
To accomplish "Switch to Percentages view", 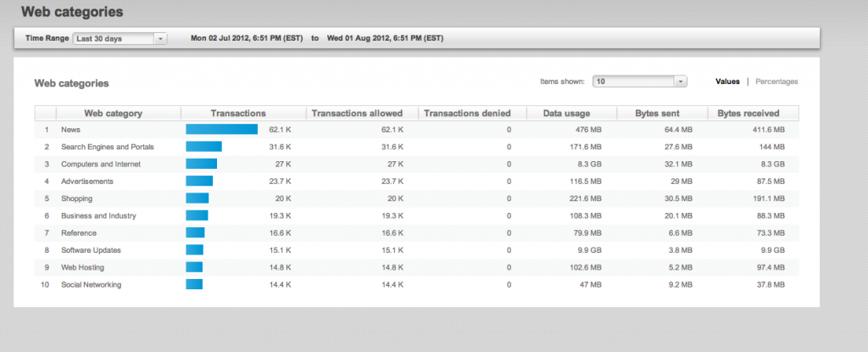I will click(x=776, y=81).
